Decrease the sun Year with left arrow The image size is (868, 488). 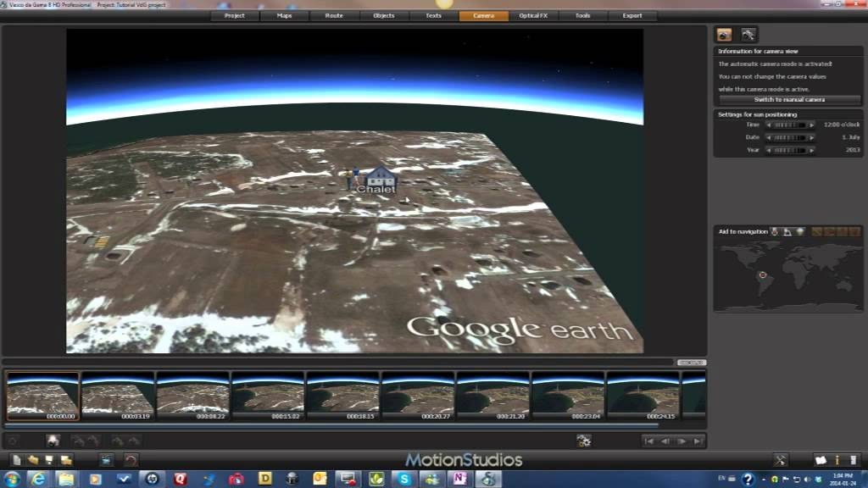(x=769, y=150)
